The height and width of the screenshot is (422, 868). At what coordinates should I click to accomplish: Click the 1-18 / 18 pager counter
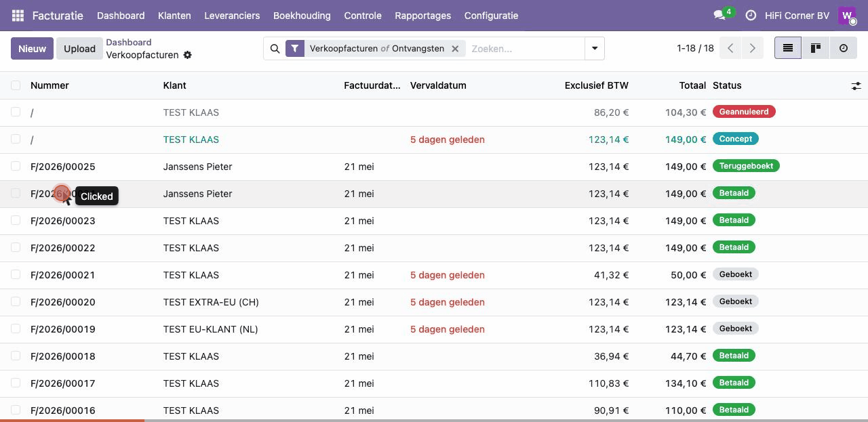pos(695,48)
